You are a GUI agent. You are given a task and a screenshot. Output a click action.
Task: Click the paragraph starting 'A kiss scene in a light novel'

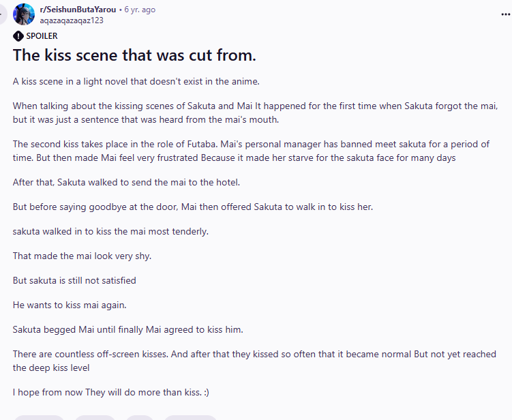pyautogui.click(x=136, y=81)
